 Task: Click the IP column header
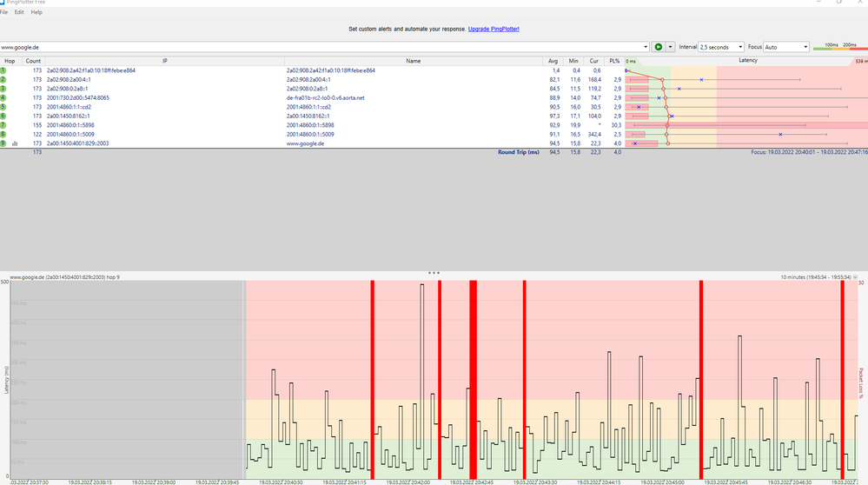coord(164,61)
